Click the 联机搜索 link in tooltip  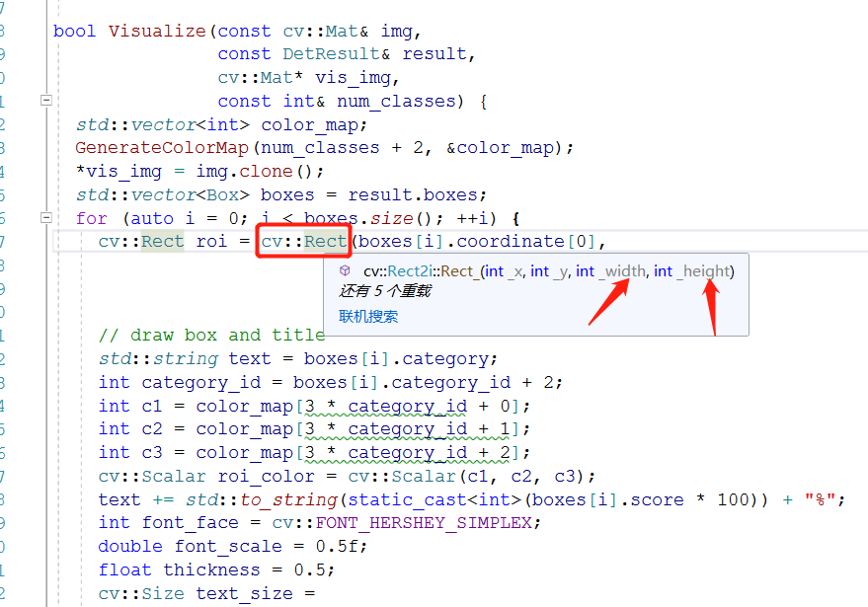[368, 317]
